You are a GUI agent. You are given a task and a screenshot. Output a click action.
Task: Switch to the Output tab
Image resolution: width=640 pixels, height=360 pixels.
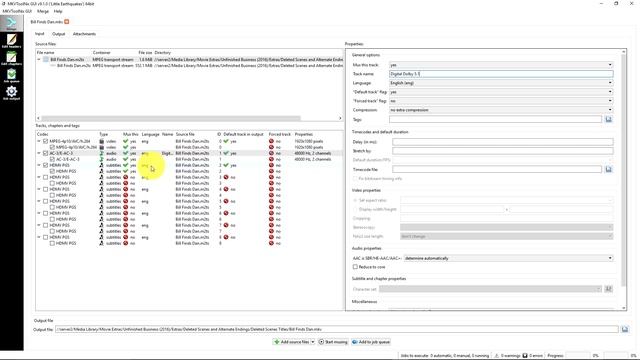(x=58, y=34)
